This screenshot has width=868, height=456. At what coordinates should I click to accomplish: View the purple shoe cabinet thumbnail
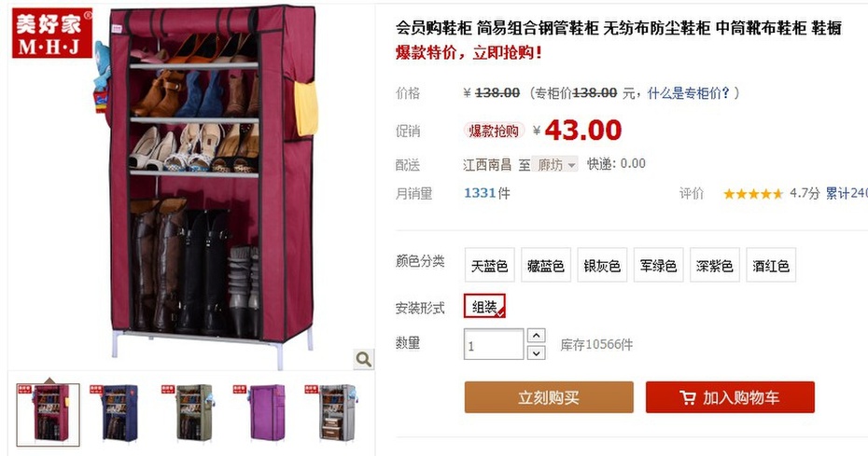coord(262,413)
